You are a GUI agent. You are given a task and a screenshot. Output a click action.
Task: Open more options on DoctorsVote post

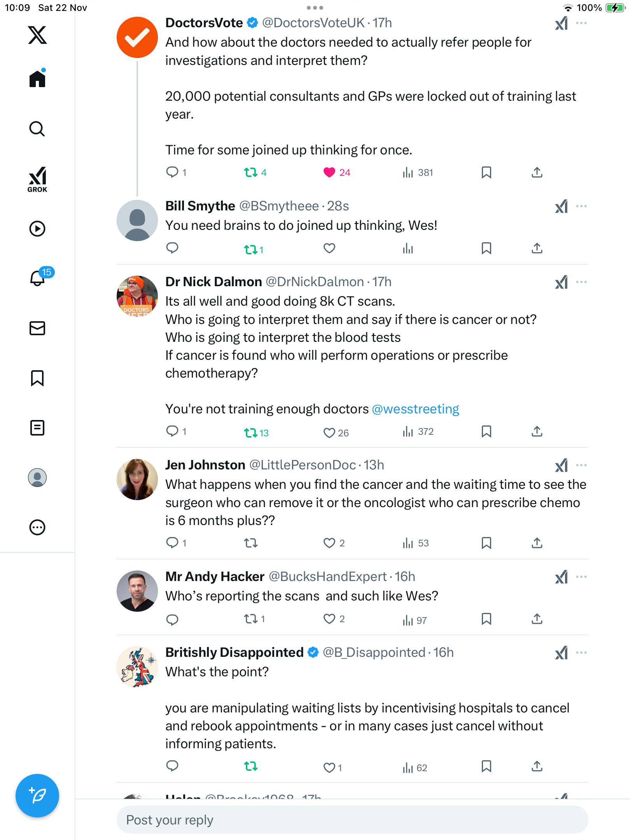pyautogui.click(x=581, y=23)
